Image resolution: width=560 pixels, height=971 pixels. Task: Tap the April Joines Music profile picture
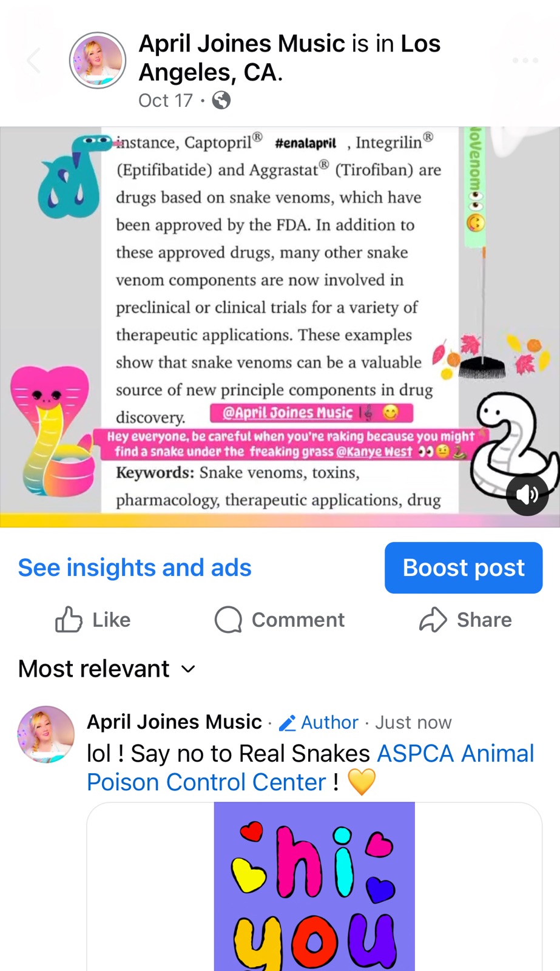[x=98, y=61]
